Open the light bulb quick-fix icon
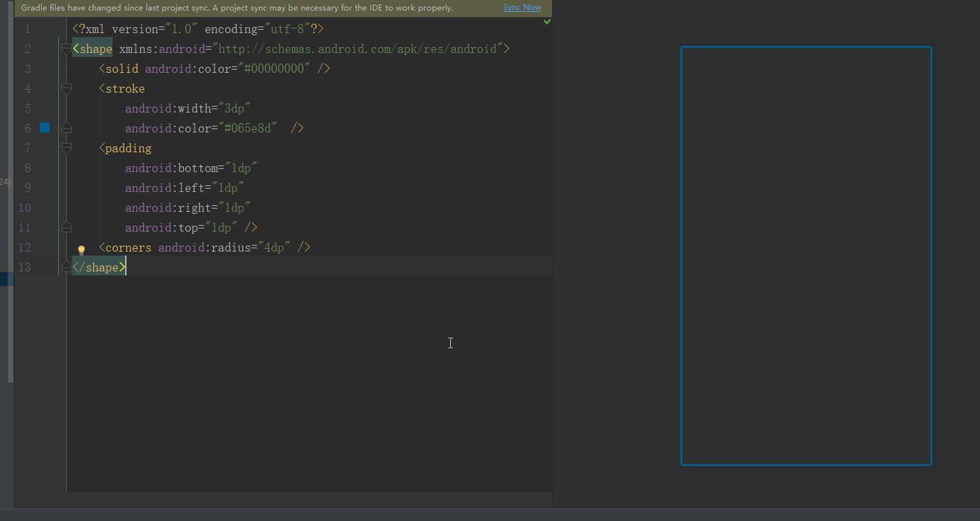Image resolution: width=980 pixels, height=521 pixels. (x=81, y=250)
